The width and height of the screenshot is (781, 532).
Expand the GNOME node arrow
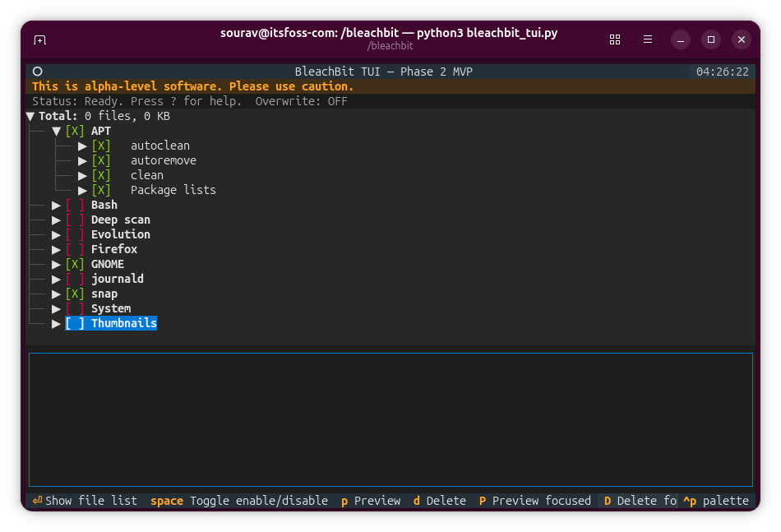56,265
